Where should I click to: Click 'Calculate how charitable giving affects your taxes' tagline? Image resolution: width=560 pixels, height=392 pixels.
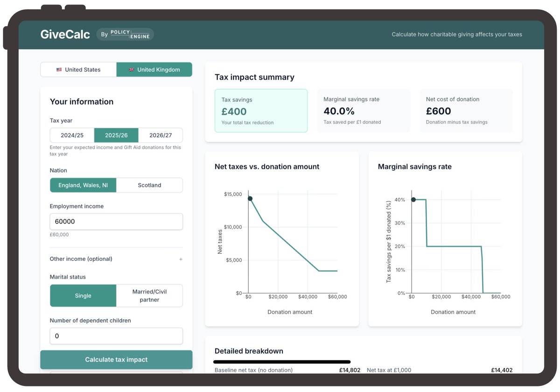click(x=457, y=35)
